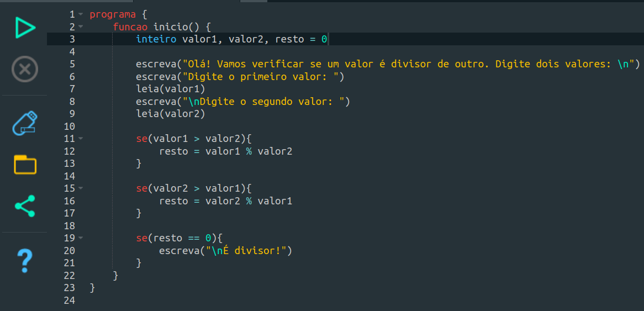Click the "Digite o primeiro valor" string
The width and height of the screenshot is (644, 311).
click(x=261, y=77)
